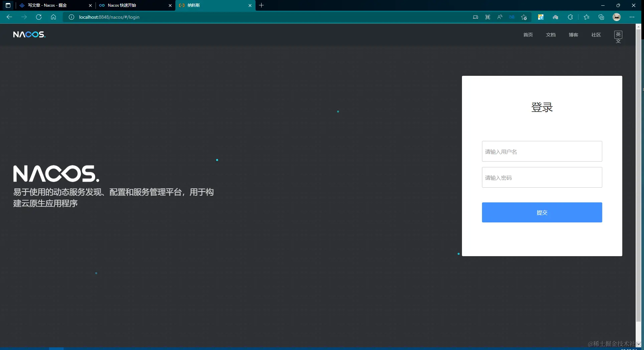Click the app available screen icon
The width and height of the screenshot is (644, 350).
476,17
